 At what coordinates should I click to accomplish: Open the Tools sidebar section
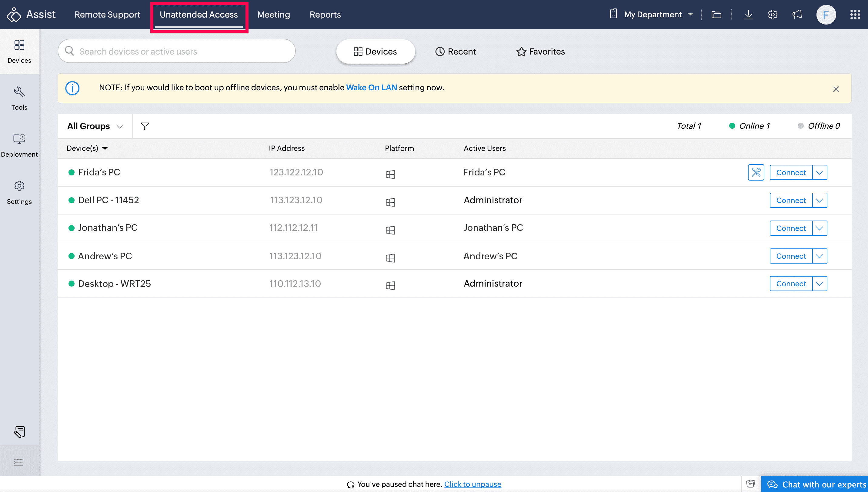tap(19, 98)
